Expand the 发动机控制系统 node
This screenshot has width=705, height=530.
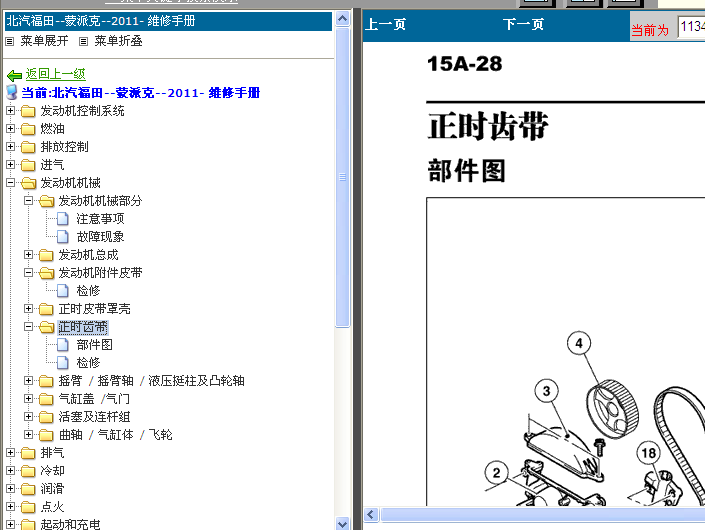10,111
